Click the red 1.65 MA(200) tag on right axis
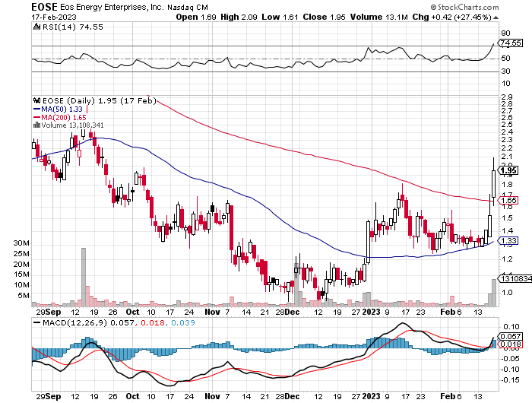The height and width of the screenshot is (403, 532). pos(508,200)
